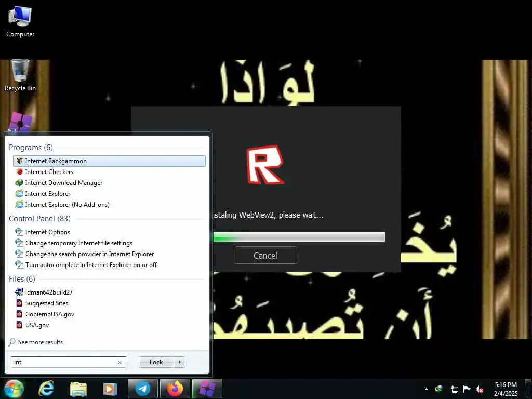Open Internet Backgammon from search results

pyautogui.click(x=109, y=161)
